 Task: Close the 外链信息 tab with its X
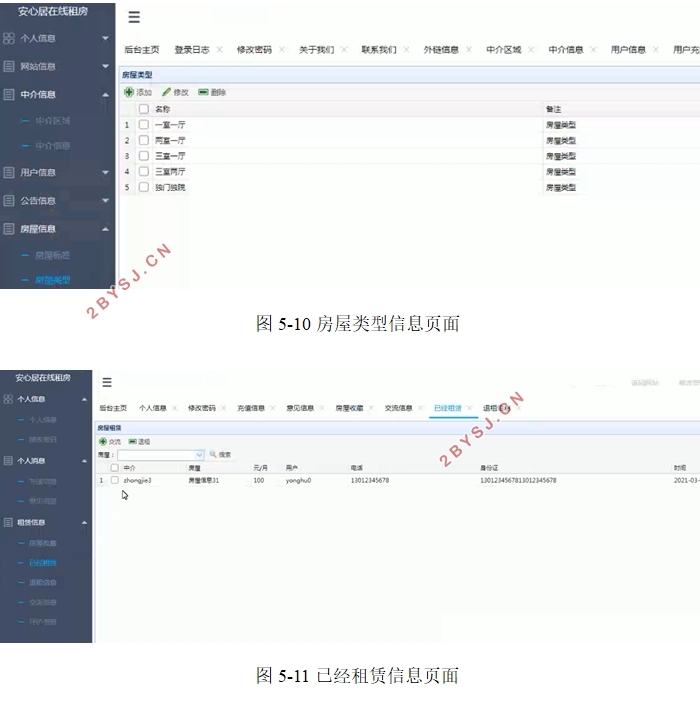(x=469, y=50)
